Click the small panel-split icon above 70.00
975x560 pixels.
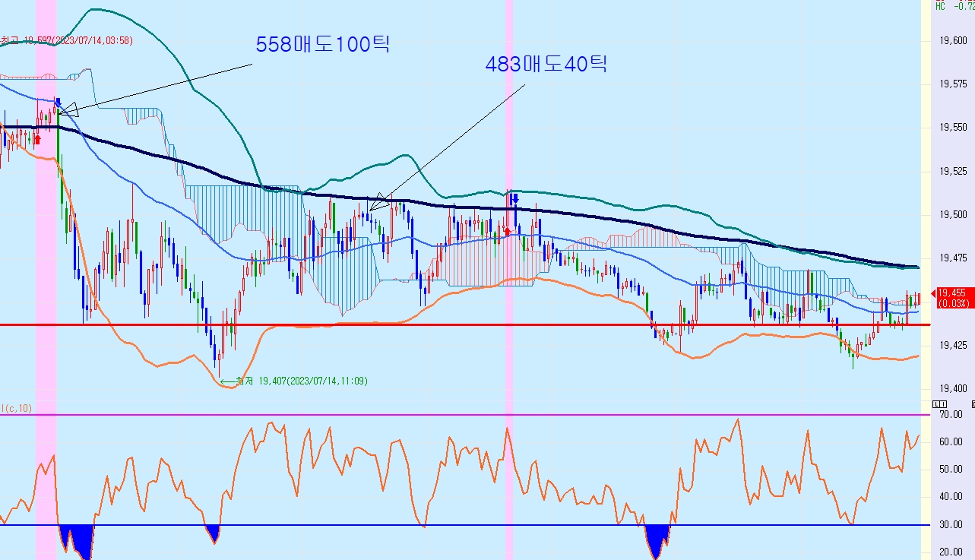coord(939,403)
